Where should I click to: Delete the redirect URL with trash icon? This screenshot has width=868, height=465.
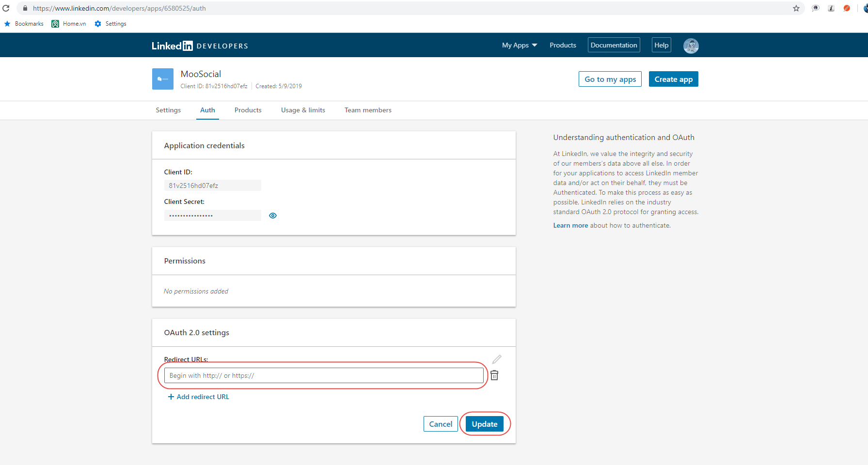(x=494, y=375)
